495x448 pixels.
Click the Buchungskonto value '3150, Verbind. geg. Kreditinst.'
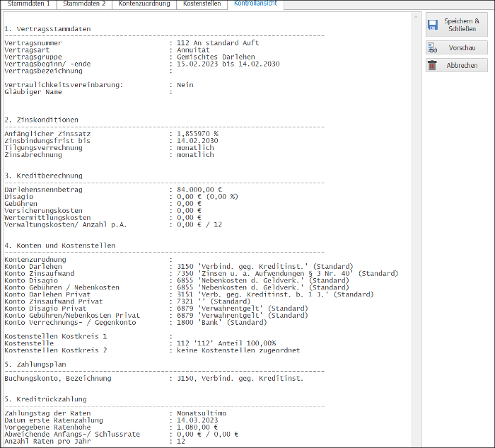tap(240, 378)
